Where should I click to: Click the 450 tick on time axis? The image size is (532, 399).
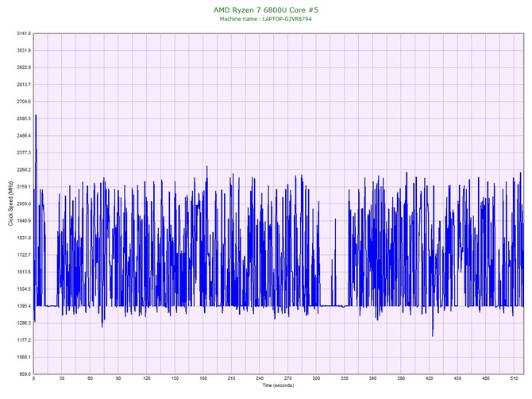pyautogui.click(x=457, y=378)
